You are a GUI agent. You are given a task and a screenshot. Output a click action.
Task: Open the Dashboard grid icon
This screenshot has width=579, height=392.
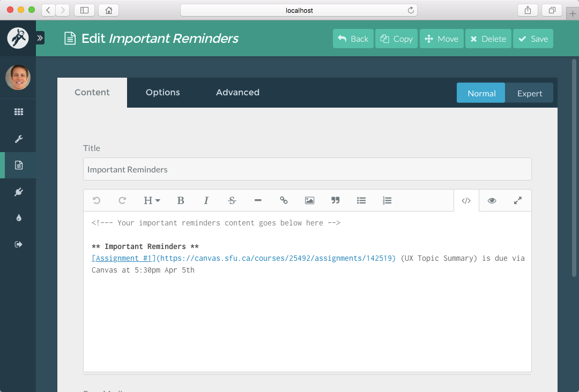[x=18, y=112]
